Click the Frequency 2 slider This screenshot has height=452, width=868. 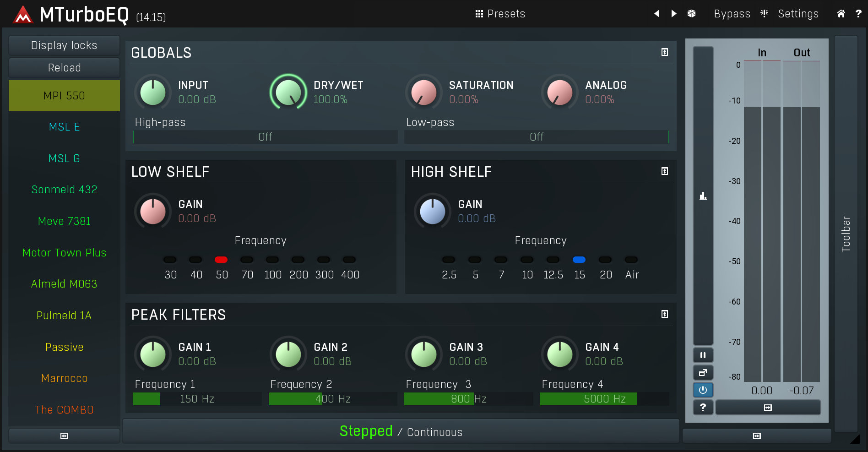click(333, 399)
